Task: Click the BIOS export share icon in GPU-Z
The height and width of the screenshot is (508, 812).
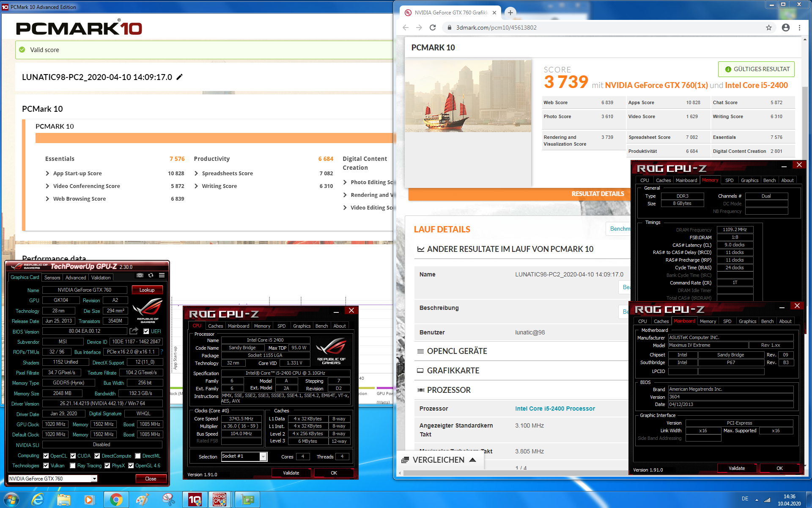Action: (134, 331)
